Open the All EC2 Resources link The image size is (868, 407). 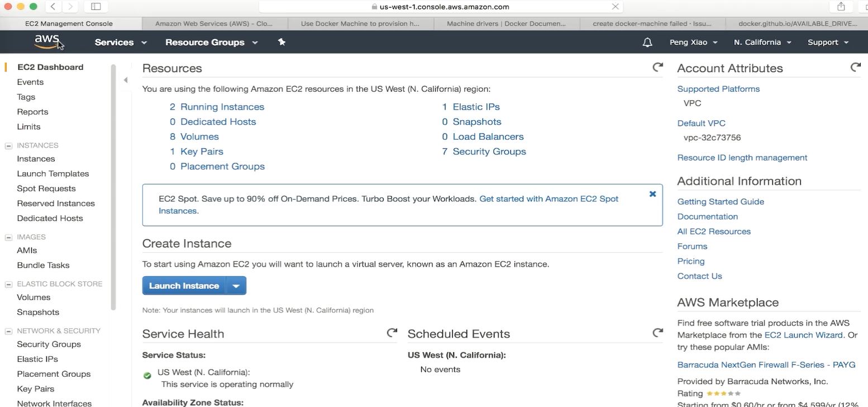coord(714,231)
